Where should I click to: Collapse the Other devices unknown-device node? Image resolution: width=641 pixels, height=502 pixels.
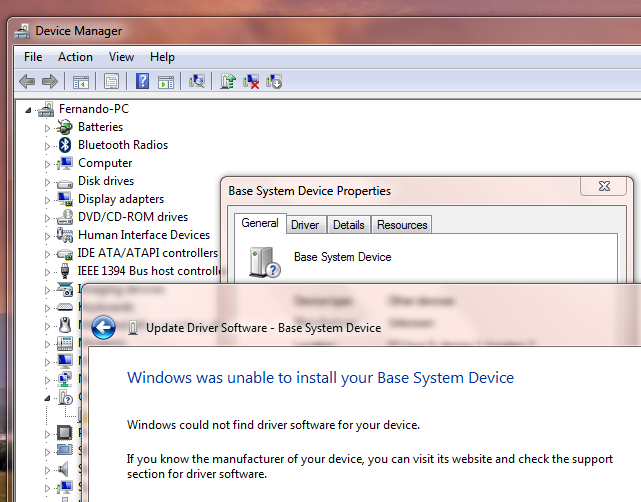[47, 398]
